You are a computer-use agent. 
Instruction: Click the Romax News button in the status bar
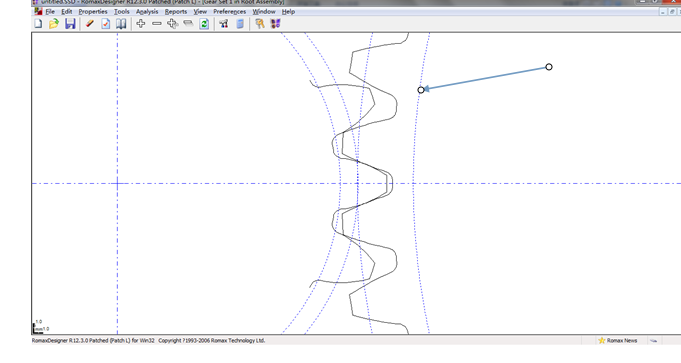pyautogui.click(x=618, y=340)
